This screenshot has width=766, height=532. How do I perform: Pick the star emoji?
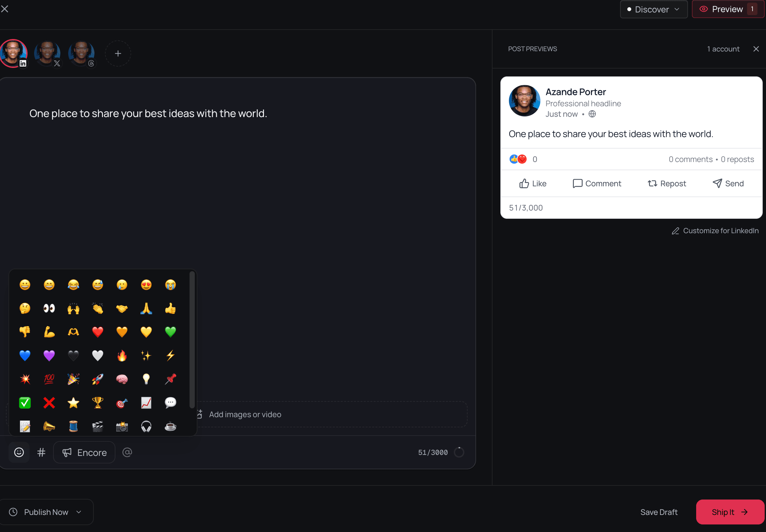pyautogui.click(x=73, y=403)
